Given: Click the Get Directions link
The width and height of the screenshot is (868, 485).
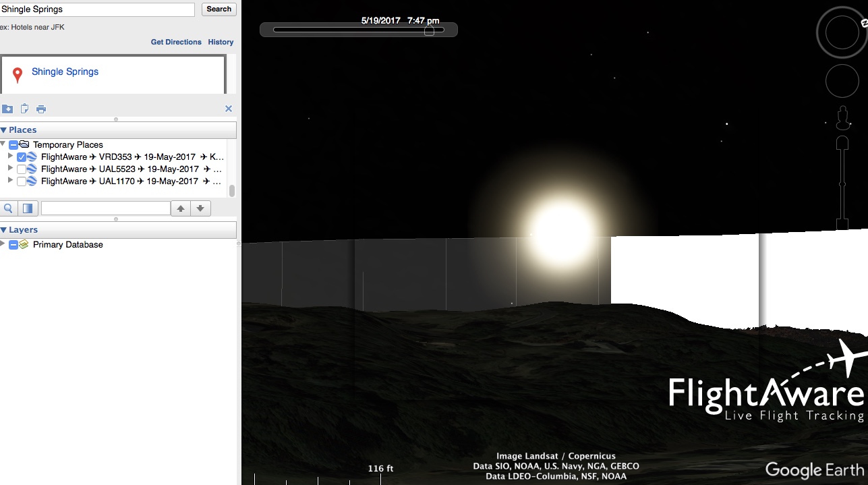Looking at the screenshot, I should click(x=176, y=42).
